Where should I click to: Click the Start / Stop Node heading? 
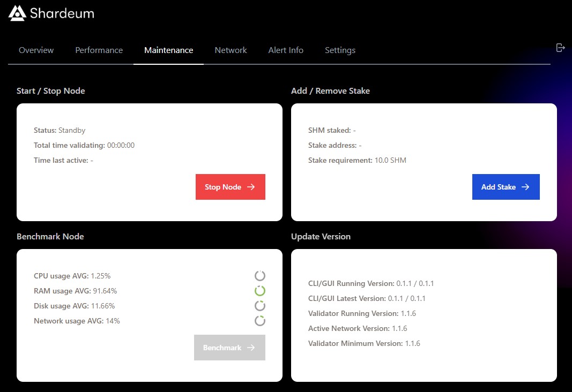coord(51,91)
